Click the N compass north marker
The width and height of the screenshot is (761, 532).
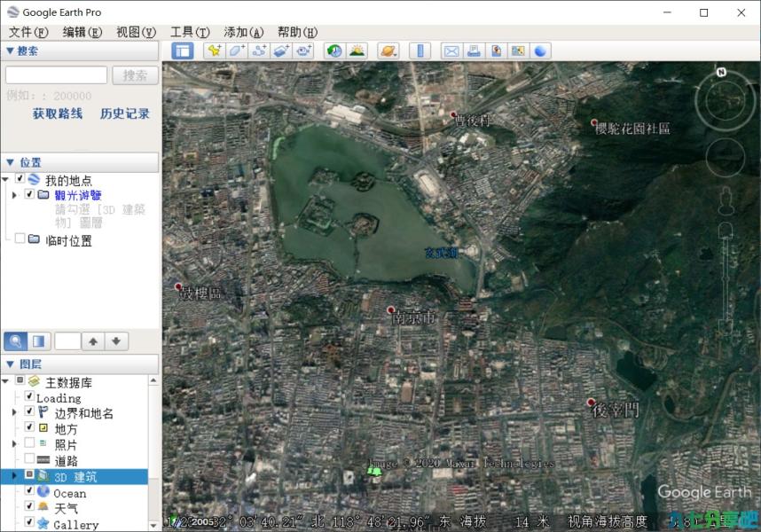722,72
